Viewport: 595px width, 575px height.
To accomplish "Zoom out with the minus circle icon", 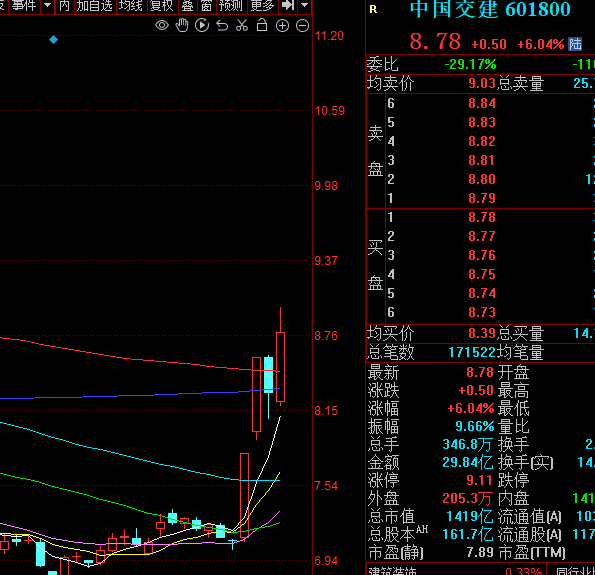I will pyautogui.click(x=302, y=25).
